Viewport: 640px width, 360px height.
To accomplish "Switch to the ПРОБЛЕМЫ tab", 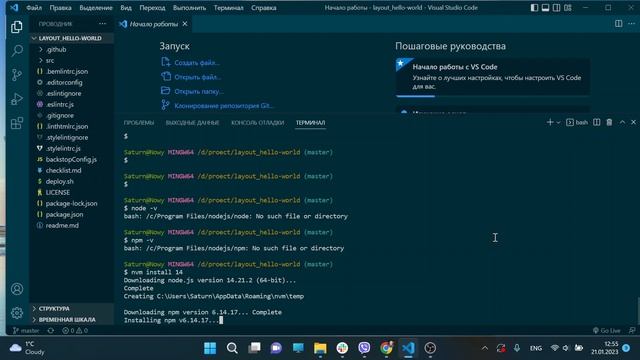I will pyautogui.click(x=139, y=123).
